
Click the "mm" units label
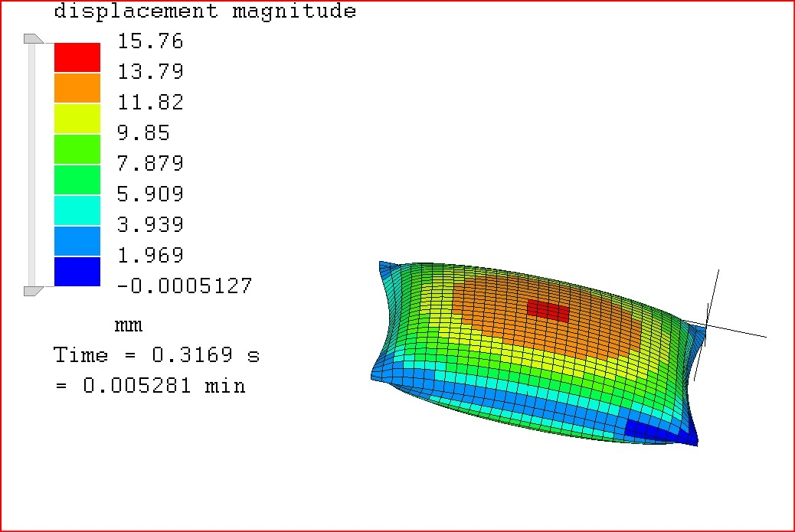click(129, 325)
